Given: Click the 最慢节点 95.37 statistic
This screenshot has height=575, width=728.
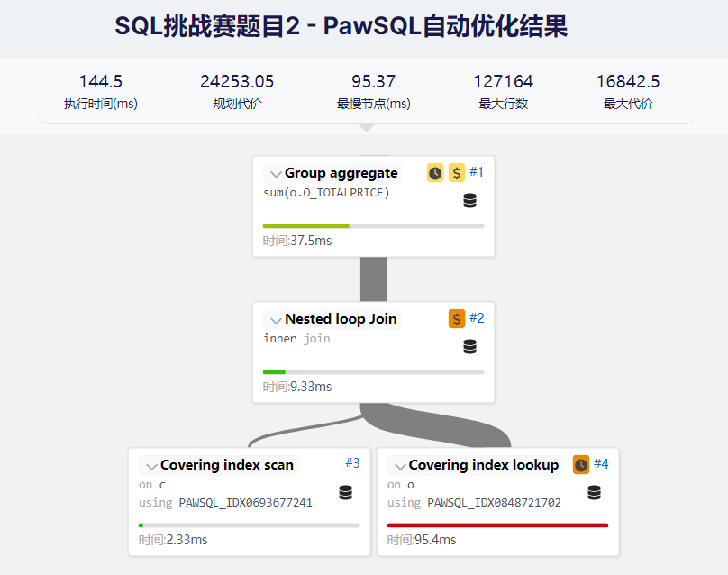Looking at the screenshot, I should point(374,90).
